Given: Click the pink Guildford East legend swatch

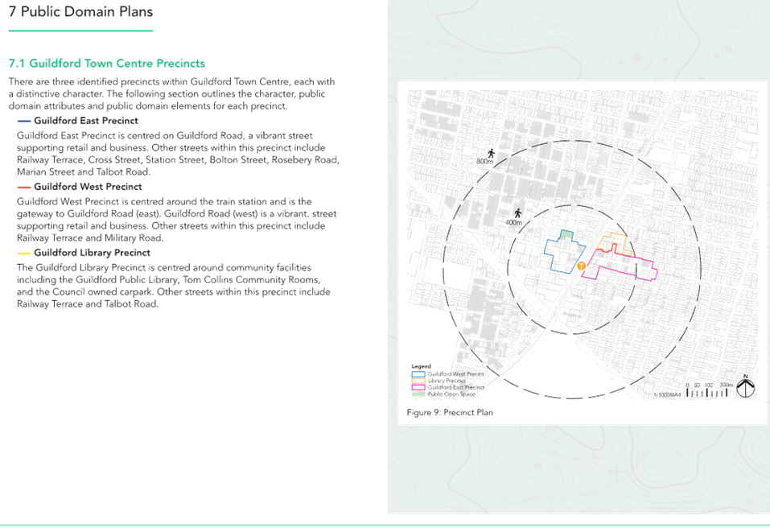Looking at the screenshot, I should [418, 387].
